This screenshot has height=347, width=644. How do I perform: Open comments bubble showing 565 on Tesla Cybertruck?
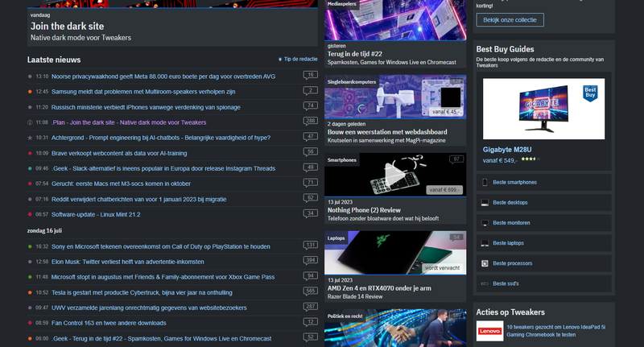coord(311,291)
